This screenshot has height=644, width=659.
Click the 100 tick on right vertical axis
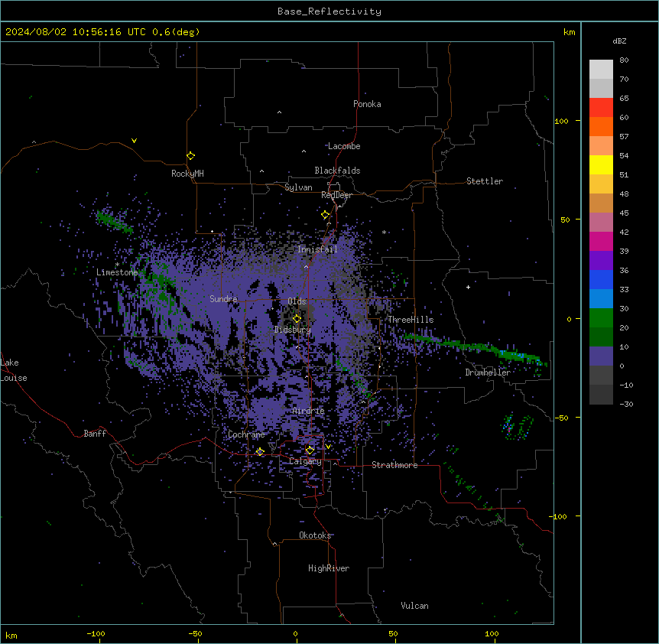[561, 121]
